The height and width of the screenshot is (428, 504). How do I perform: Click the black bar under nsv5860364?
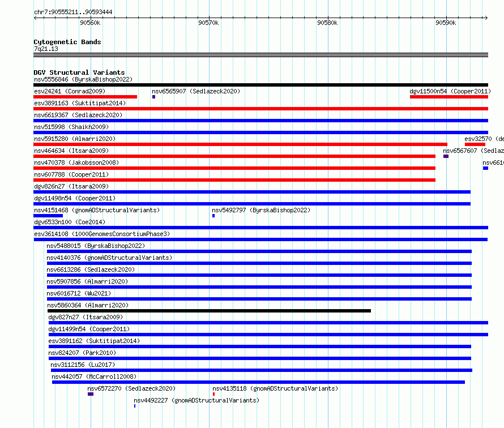[210, 311]
